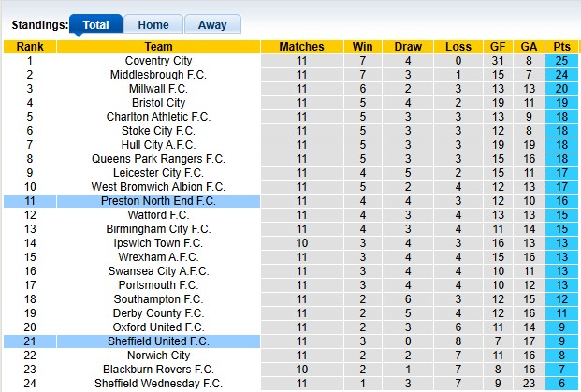Select Queens Park Rangers F.C.
Viewport: 581px width, 392px height.
pos(158,159)
